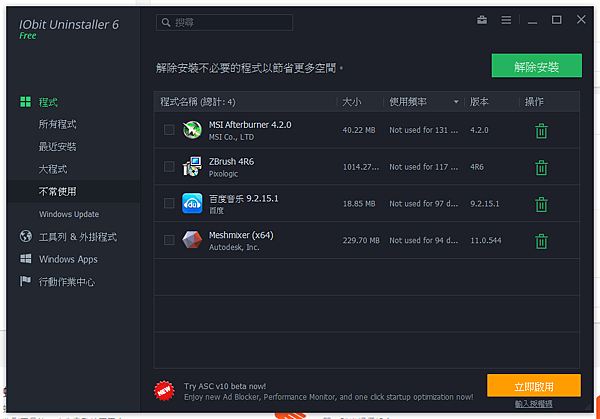Open Windows Update in sidebar
The width and height of the screenshot is (600, 419).
69,214
